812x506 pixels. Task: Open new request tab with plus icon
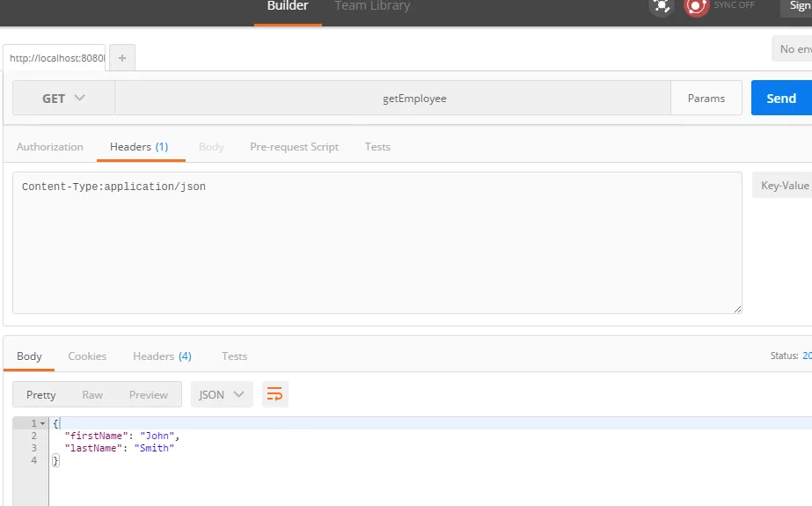point(122,58)
